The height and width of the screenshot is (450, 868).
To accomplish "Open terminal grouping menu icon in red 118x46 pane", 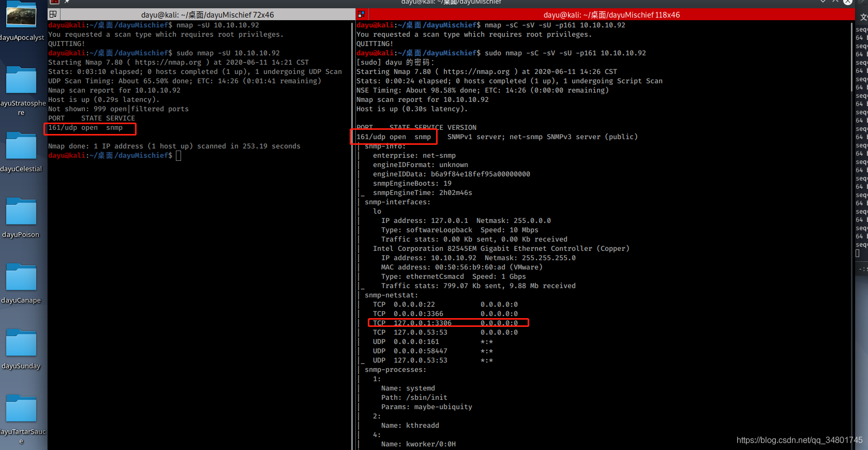I will tap(362, 14).
